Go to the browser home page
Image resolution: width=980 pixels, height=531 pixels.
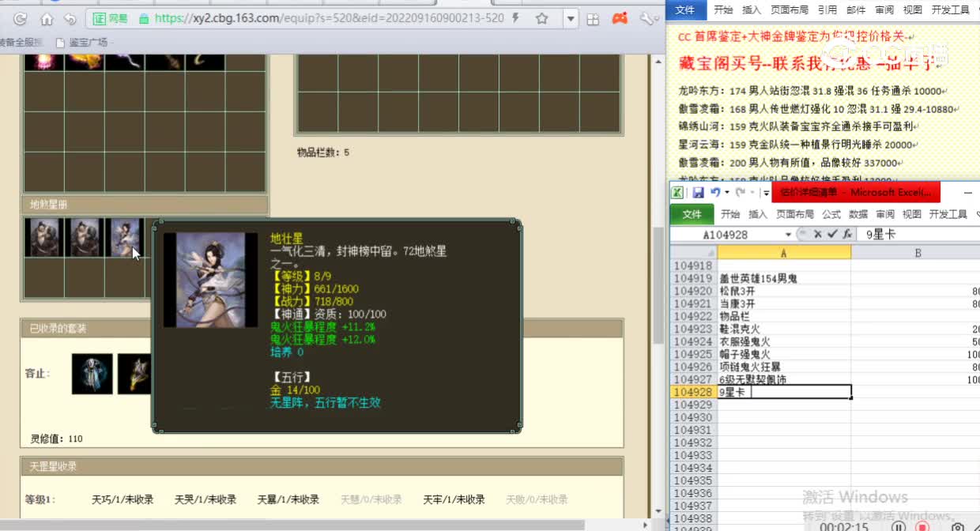click(47, 18)
